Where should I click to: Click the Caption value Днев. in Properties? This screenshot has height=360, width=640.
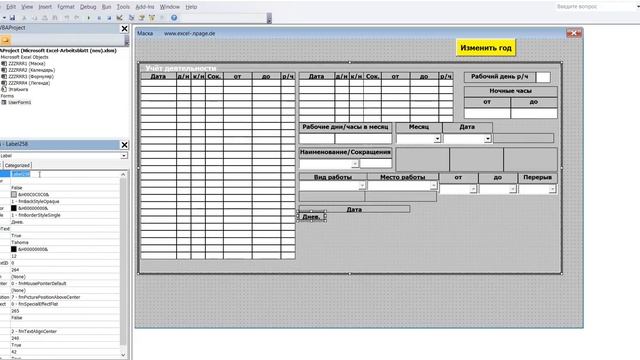point(65,222)
